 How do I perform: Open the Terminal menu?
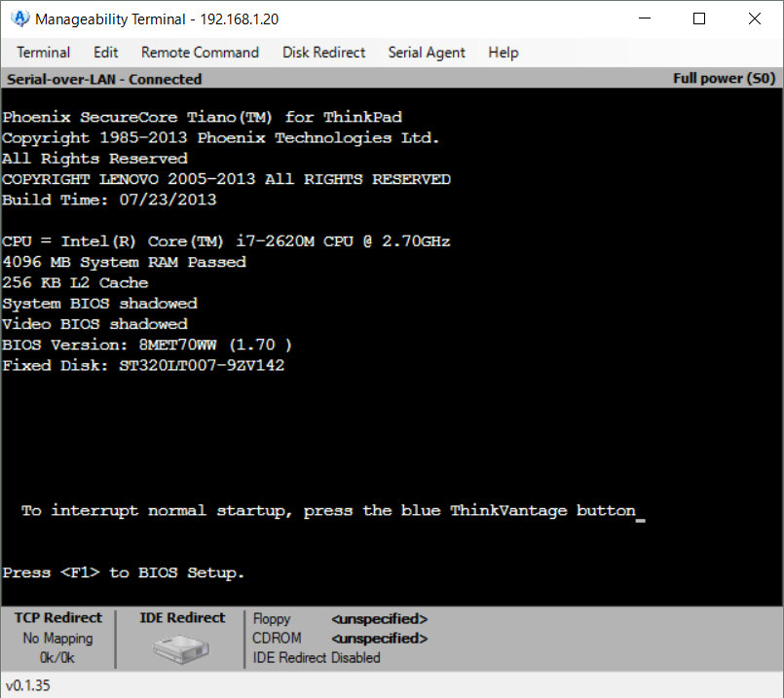click(x=43, y=53)
